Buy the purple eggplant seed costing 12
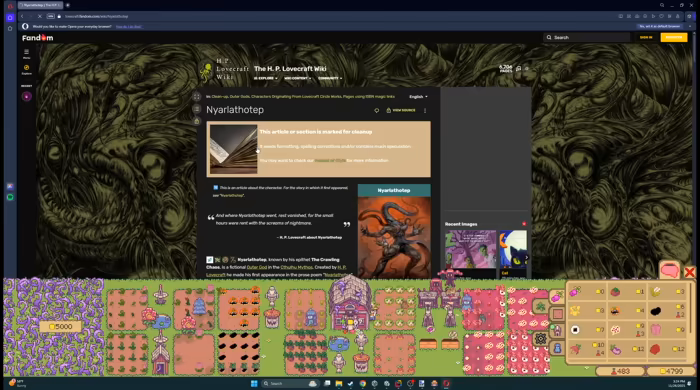Screen dimensions: 700x390 pyautogui.click(x=627, y=349)
